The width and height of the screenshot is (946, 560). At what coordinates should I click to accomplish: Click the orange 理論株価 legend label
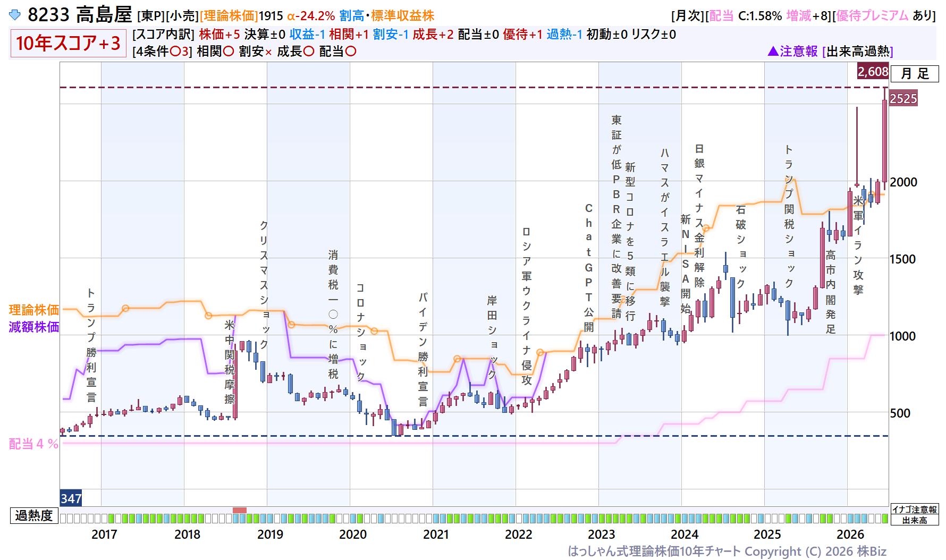[x=34, y=310]
